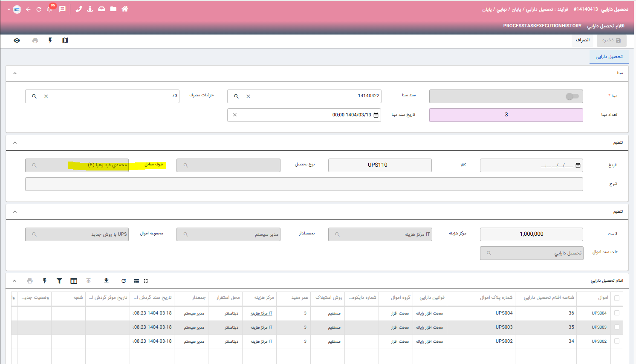636x364 pixels.
Task: Check the UPS002 row checkbox
Action: [x=617, y=341]
